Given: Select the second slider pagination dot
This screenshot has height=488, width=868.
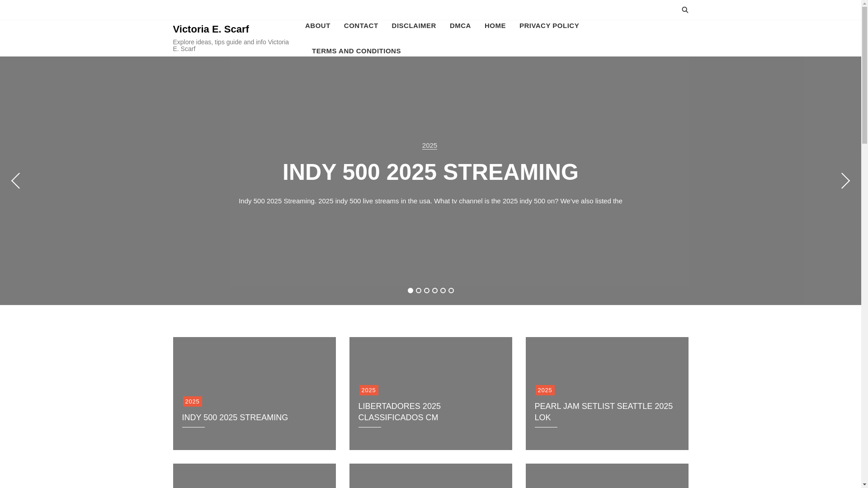Looking at the screenshot, I should pos(419,291).
